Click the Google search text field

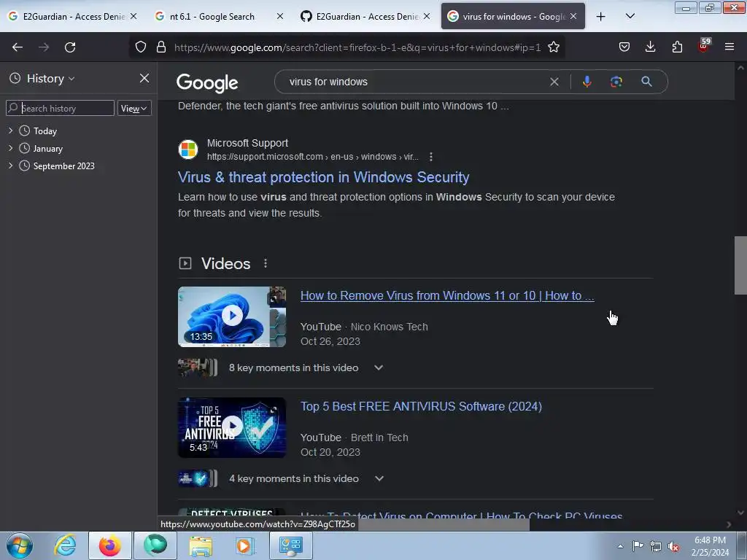414,82
